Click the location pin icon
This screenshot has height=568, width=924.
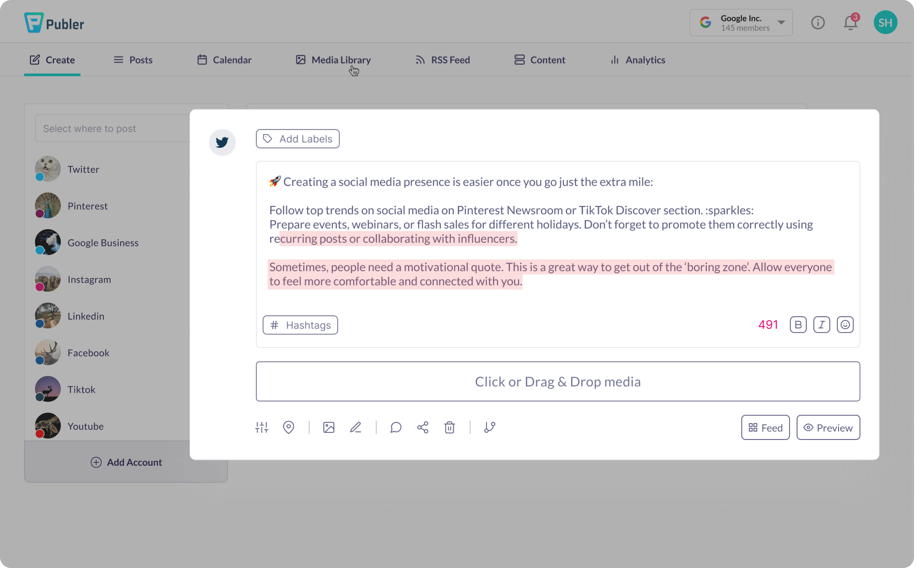click(288, 428)
